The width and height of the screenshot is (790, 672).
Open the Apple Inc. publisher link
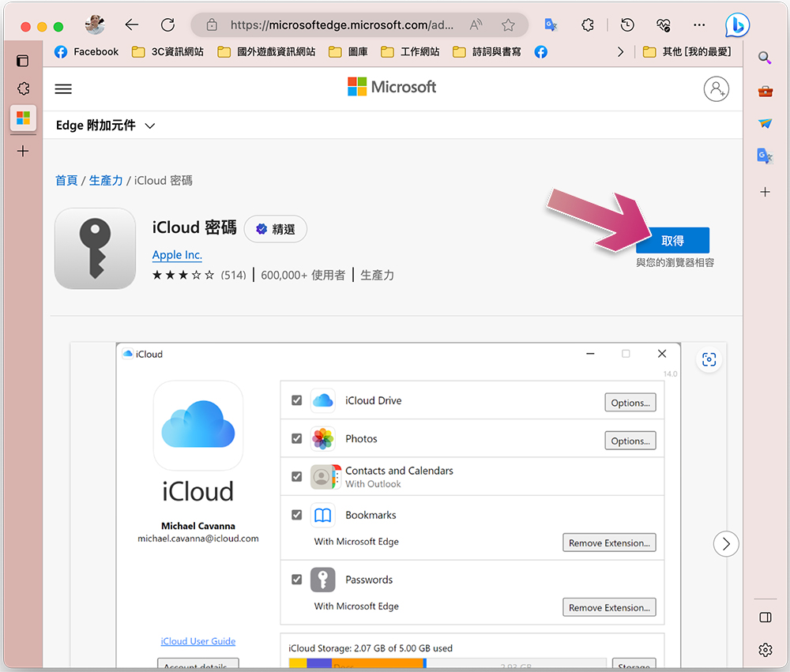click(177, 255)
